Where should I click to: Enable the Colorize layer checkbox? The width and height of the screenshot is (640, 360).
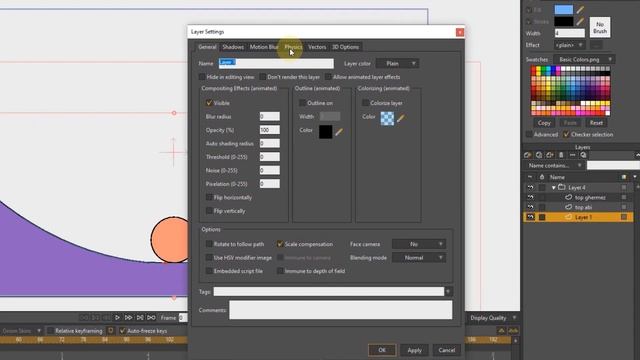[366, 103]
